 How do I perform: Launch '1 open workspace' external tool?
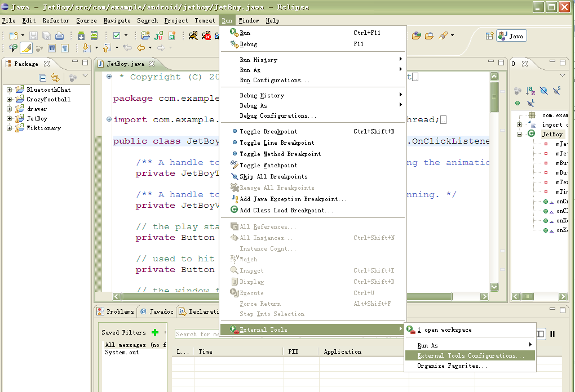(470, 330)
